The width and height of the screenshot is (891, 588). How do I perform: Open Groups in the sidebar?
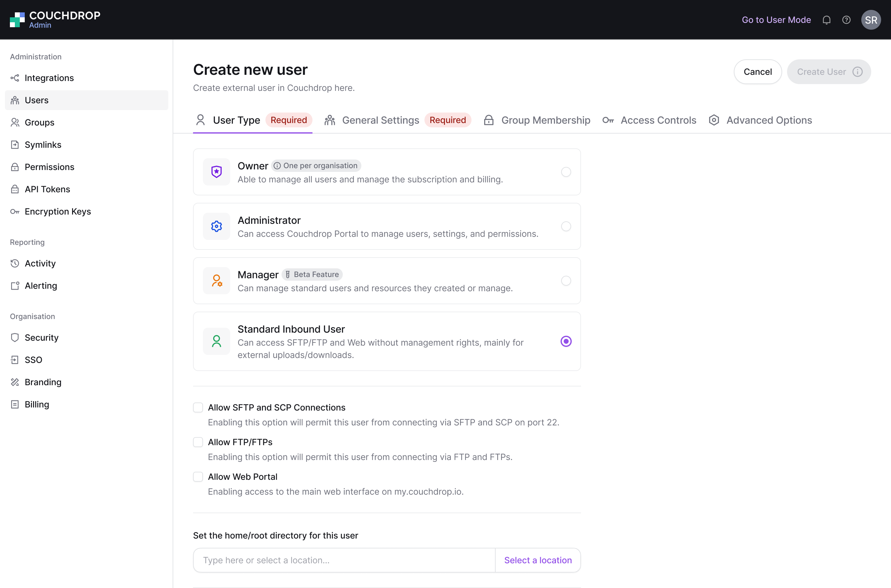(87, 122)
